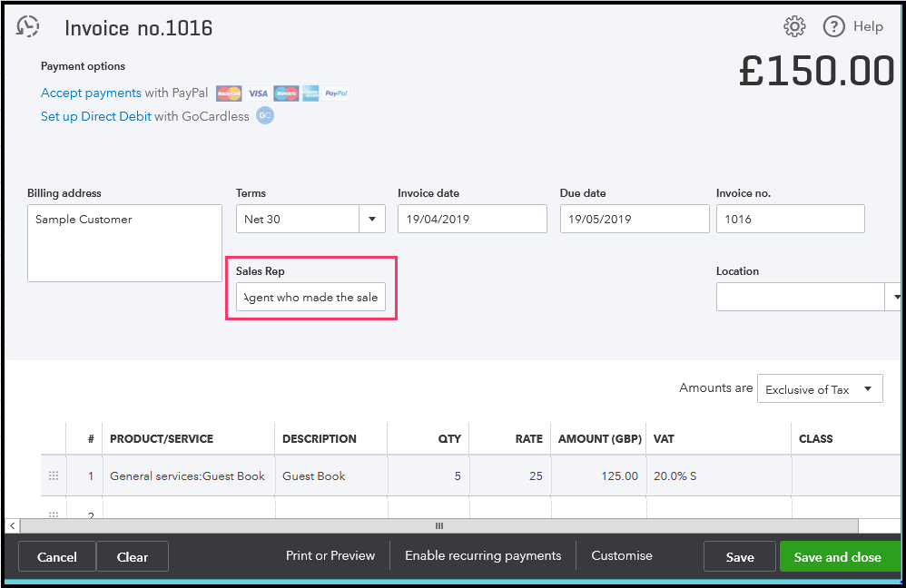The image size is (906, 588).
Task: Click the GoCardless GC icon
Action: (x=265, y=115)
